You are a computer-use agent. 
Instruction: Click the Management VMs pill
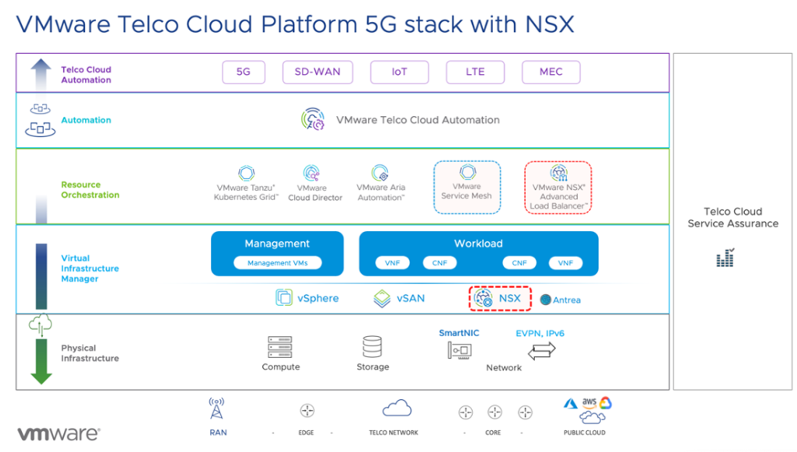(x=278, y=263)
